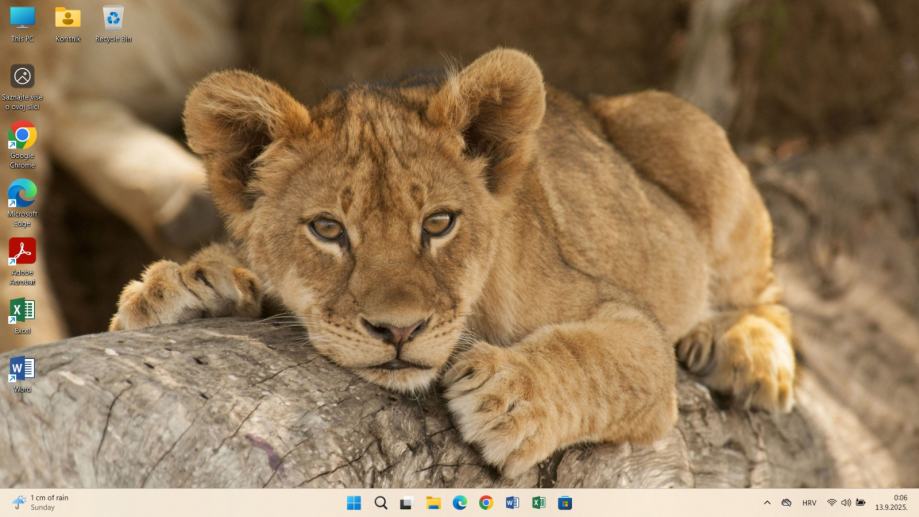This screenshot has width=919, height=517.
Task: Select the This PC desktop icon
Action: 22,23
